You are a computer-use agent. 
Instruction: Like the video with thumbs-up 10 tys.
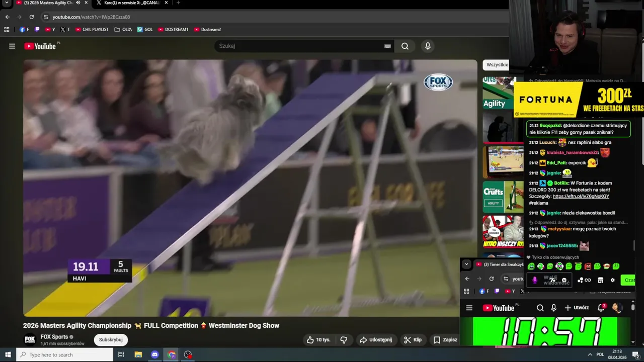(x=318, y=340)
